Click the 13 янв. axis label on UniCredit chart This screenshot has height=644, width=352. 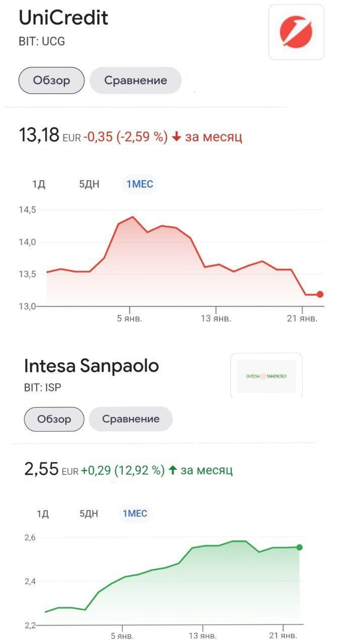pyautogui.click(x=218, y=318)
